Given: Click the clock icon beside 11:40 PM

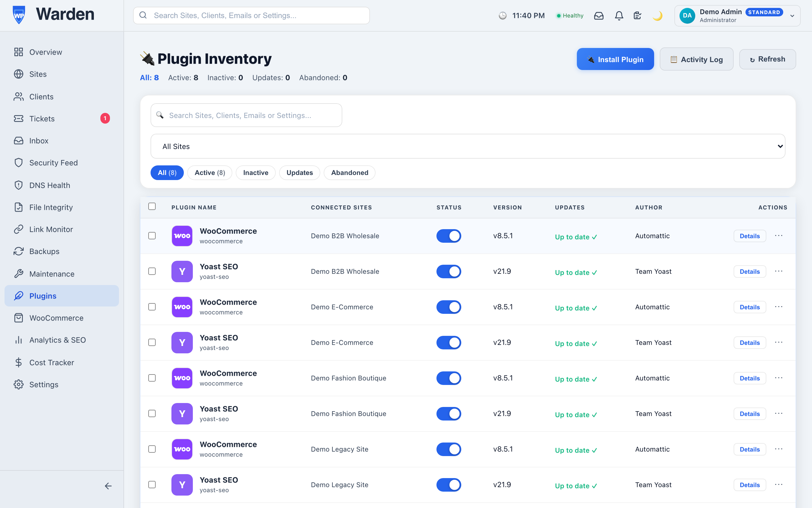Looking at the screenshot, I should [503, 16].
